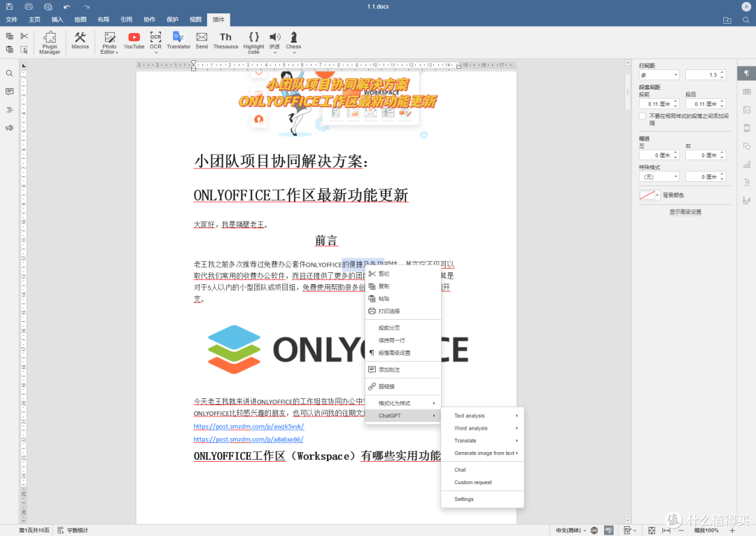Click the Fit to page icon
Image resolution: width=756 pixels, height=536 pixels.
(x=652, y=530)
